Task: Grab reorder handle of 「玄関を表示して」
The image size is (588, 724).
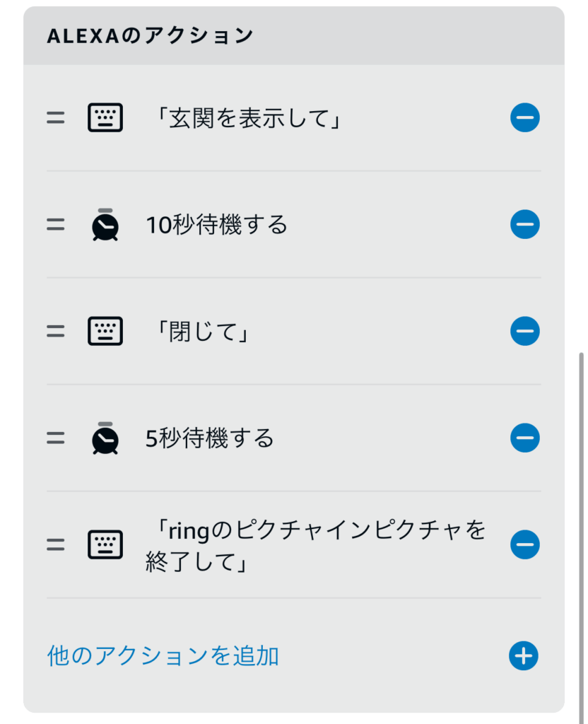Action: point(56,118)
